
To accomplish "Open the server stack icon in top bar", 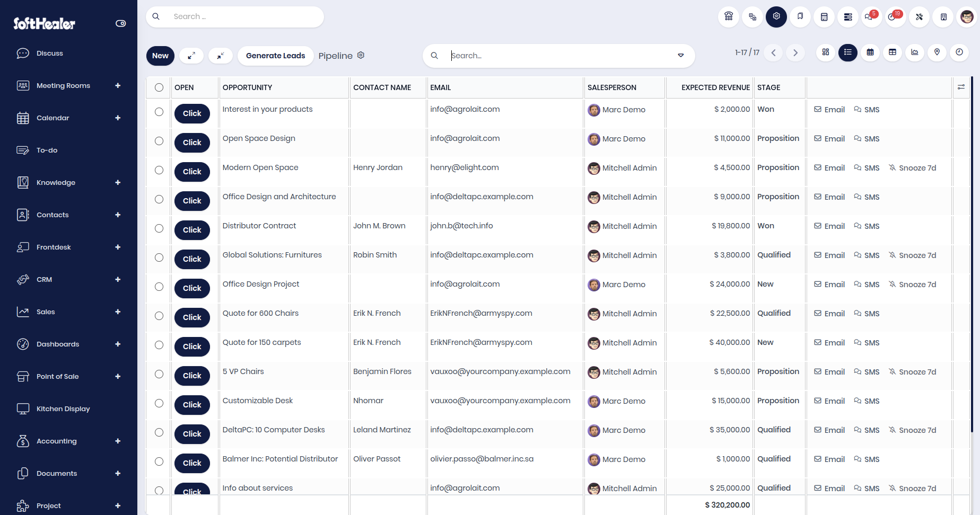I will tap(848, 16).
